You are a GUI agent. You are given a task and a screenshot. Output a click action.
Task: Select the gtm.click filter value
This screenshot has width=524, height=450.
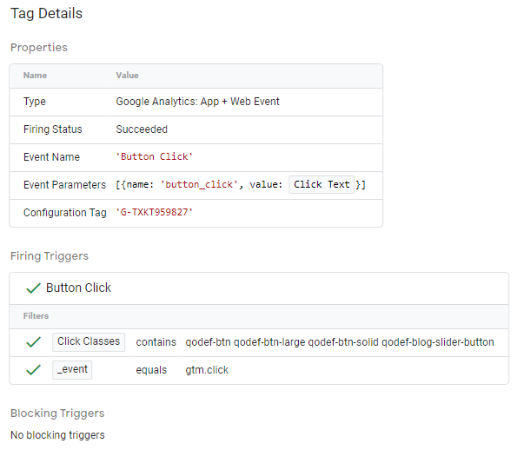click(x=207, y=370)
